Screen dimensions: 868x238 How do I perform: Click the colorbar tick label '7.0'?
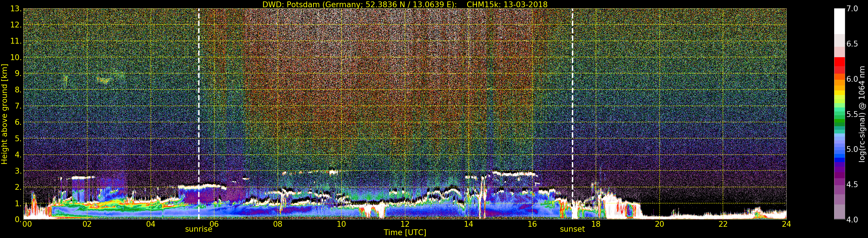[852, 9]
